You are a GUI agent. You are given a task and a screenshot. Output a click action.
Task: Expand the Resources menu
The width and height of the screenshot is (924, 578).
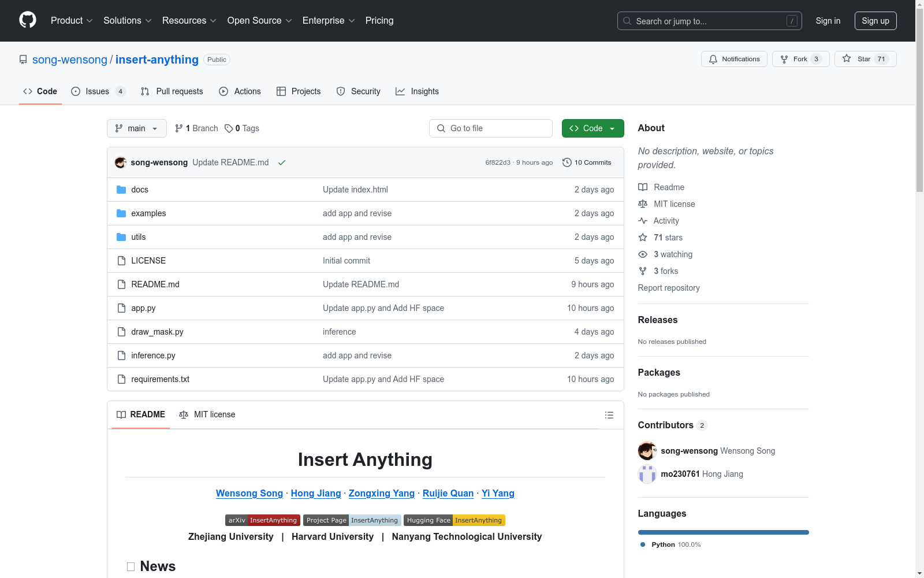[x=189, y=20]
